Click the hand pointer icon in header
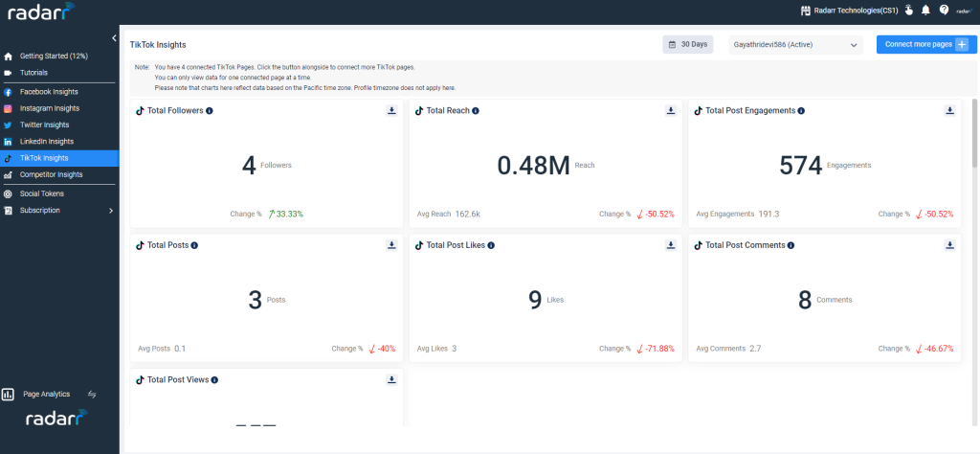Screen dimensions: 980x454 tap(909, 10)
